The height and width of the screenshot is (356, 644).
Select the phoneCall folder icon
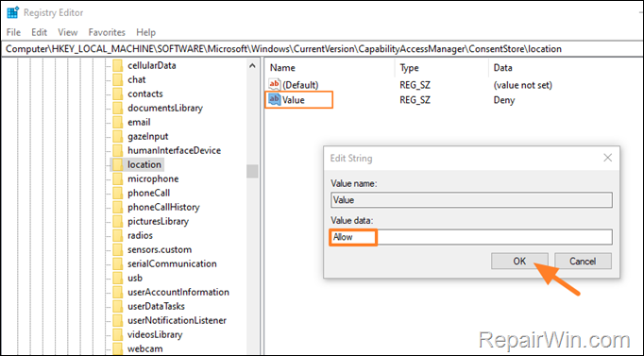(x=118, y=193)
